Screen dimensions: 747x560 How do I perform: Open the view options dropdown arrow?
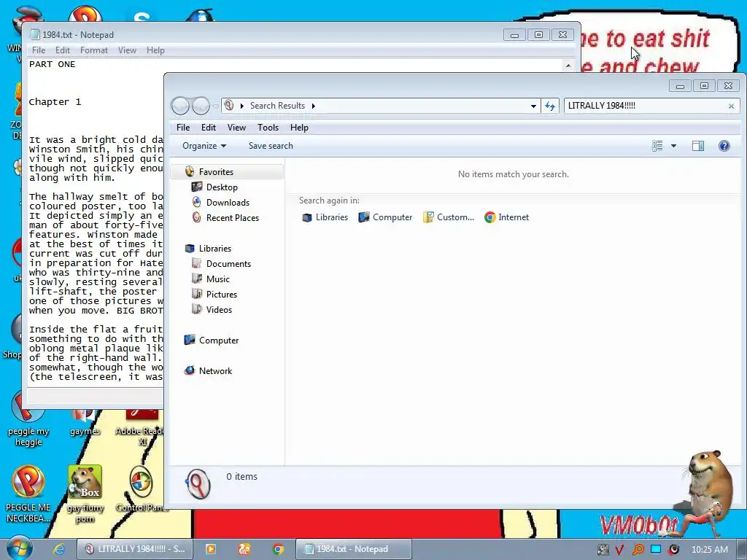[673, 146]
